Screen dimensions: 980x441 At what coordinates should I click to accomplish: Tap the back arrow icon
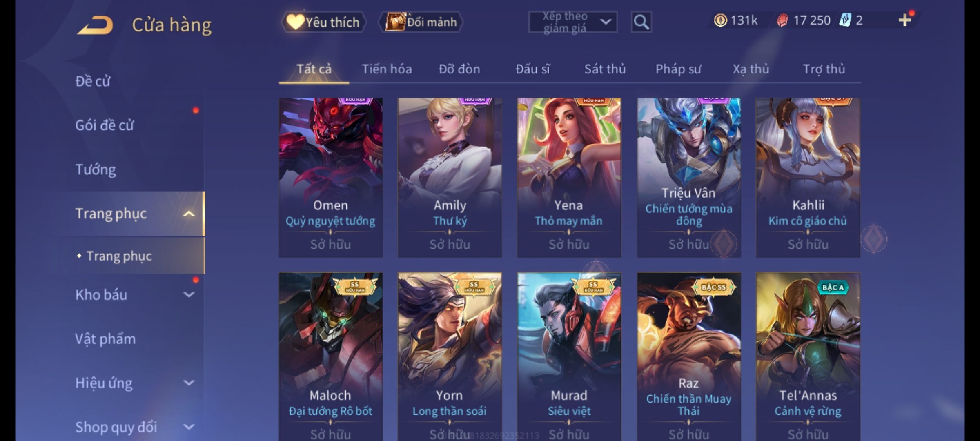click(95, 25)
